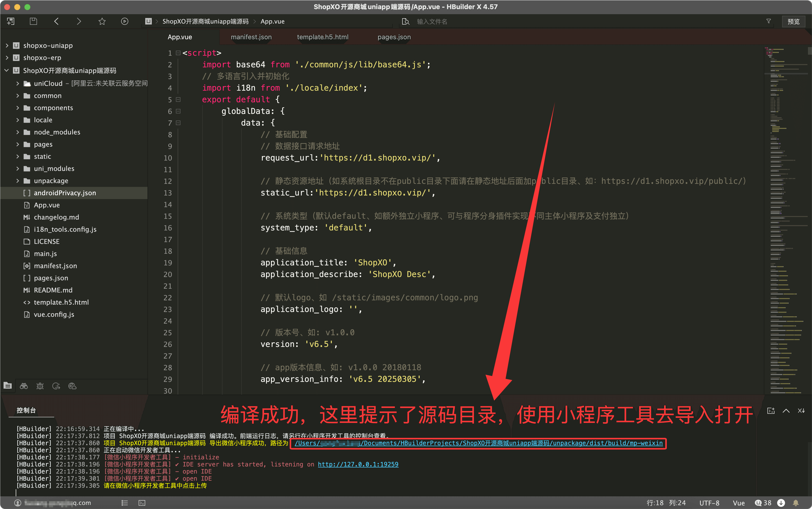Click the download update icon in status bar
The height and width of the screenshot is (509, 812).
pyautogui.click(x=781, y=503)
